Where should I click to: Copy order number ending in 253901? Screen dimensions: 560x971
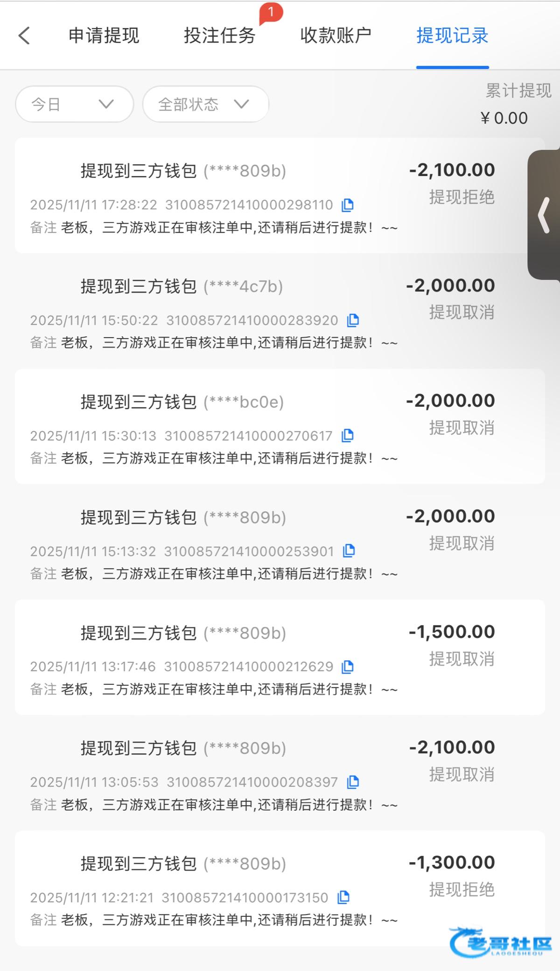349,551
